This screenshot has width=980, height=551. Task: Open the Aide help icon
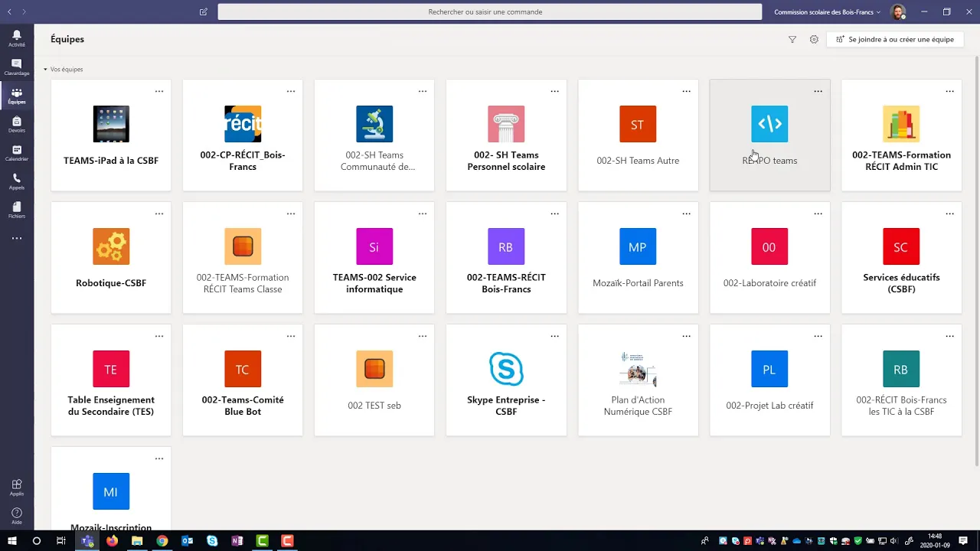17,516
